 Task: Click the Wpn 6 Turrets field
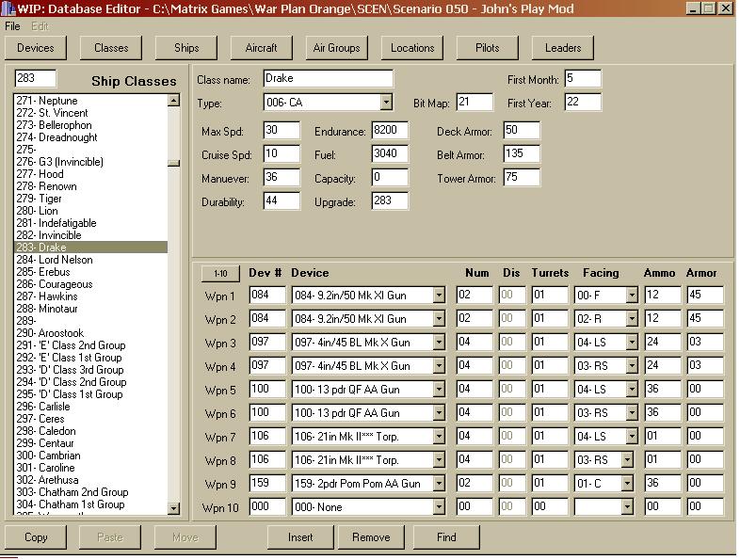click(550, 413)
